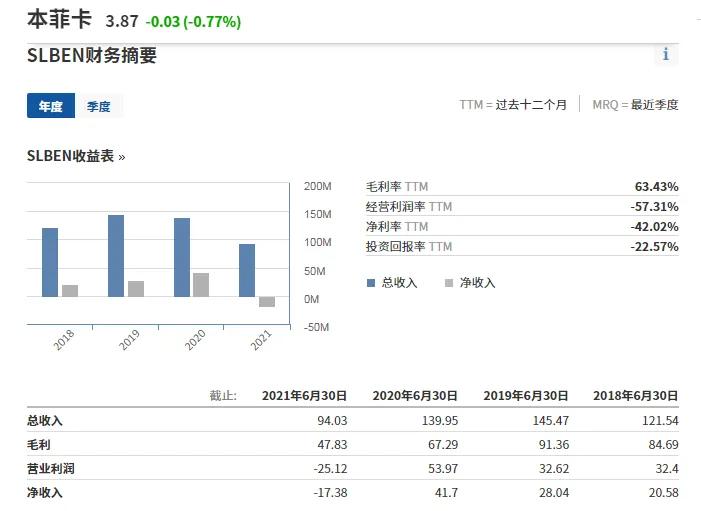
Task: Click the 毛利 row label
Action: [38, 445]
